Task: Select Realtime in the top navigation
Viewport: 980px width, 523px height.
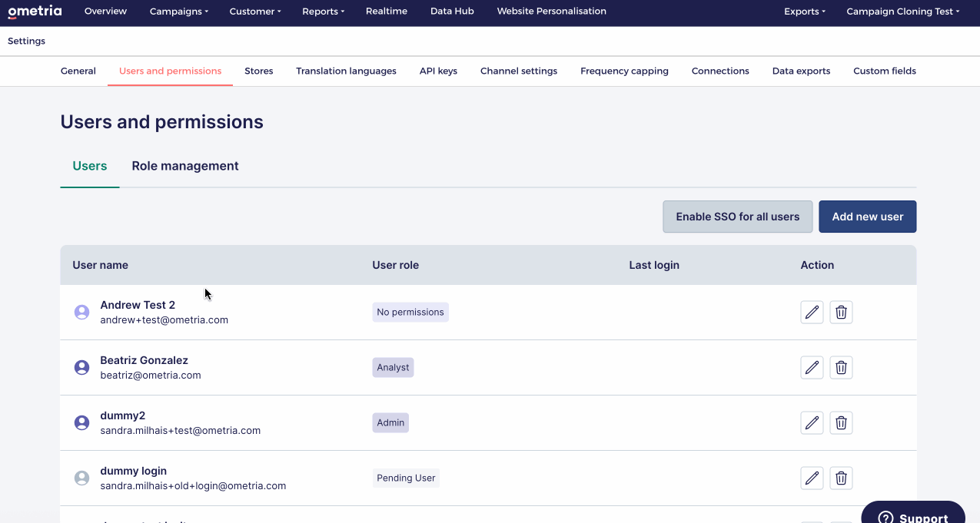Action: pos(387,11)
